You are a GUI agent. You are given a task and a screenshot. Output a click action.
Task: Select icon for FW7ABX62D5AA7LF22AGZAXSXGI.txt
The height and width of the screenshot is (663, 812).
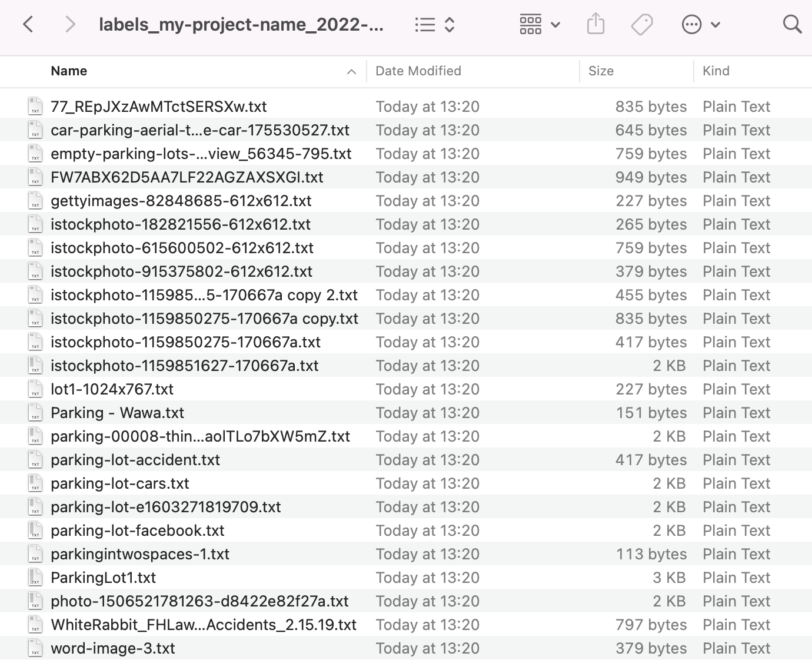coord(35,177)
